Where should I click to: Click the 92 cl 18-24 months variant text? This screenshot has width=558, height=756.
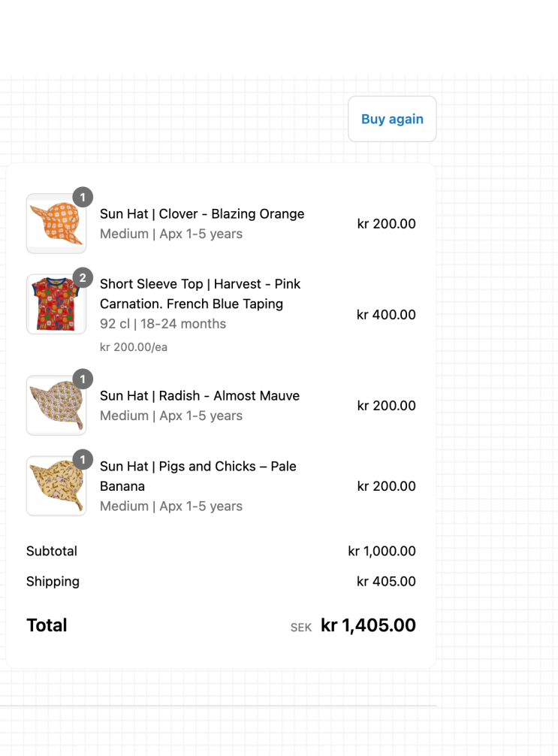coord(163,324)
